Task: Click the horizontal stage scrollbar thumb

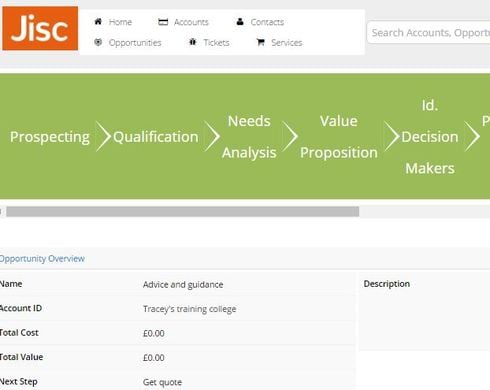Action: click(x=183, y=211)
